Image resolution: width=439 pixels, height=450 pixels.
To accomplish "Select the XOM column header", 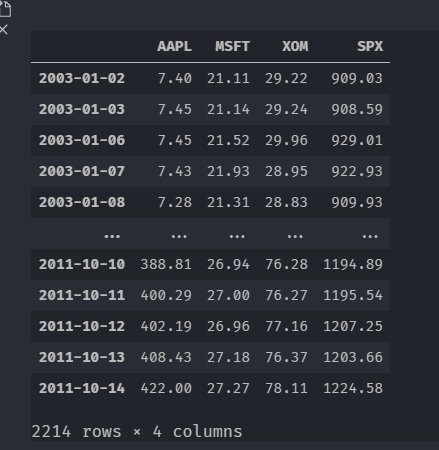I will (x=295, y=46).
